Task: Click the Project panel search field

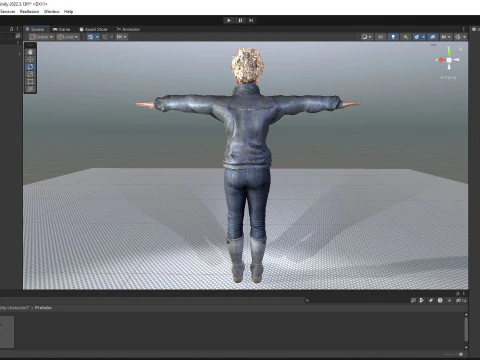Action: coord(356,300)
